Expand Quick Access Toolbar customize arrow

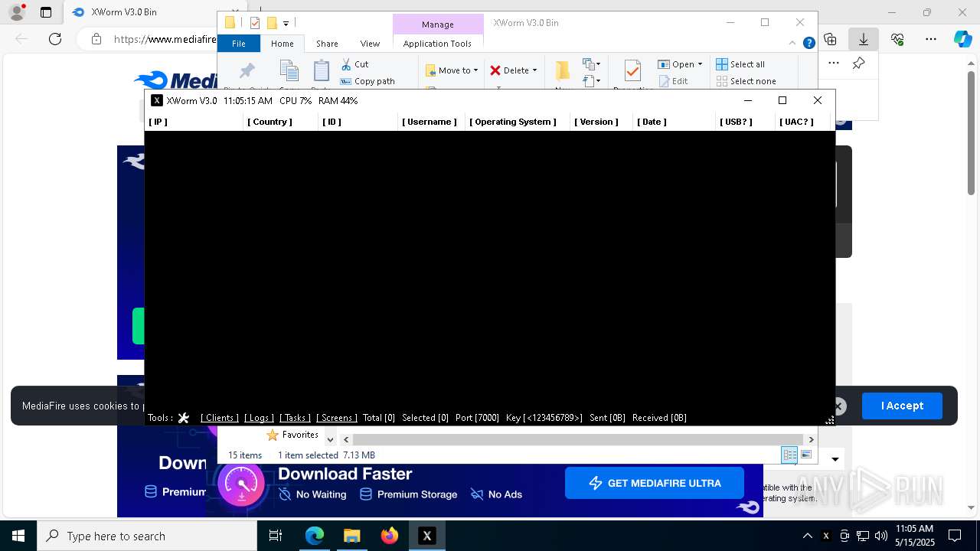pyautogui.click(x=286, y=24)
